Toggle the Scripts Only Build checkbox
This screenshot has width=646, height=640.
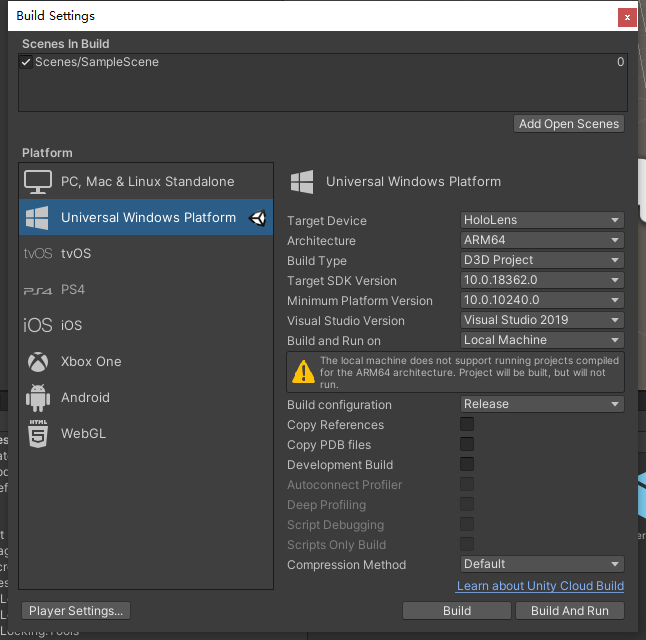(467, 544)
